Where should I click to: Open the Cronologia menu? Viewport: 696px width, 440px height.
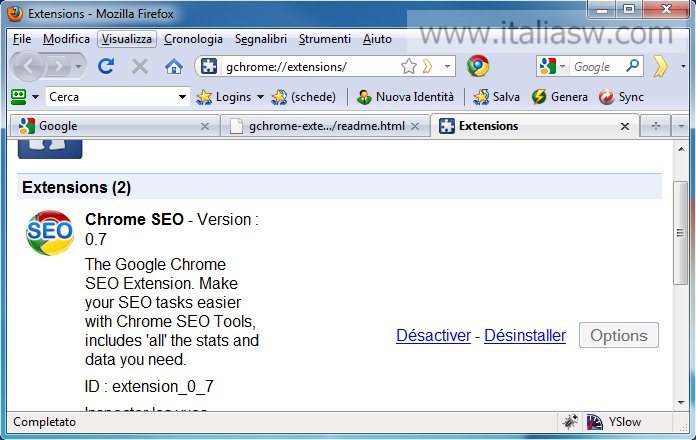193,39
